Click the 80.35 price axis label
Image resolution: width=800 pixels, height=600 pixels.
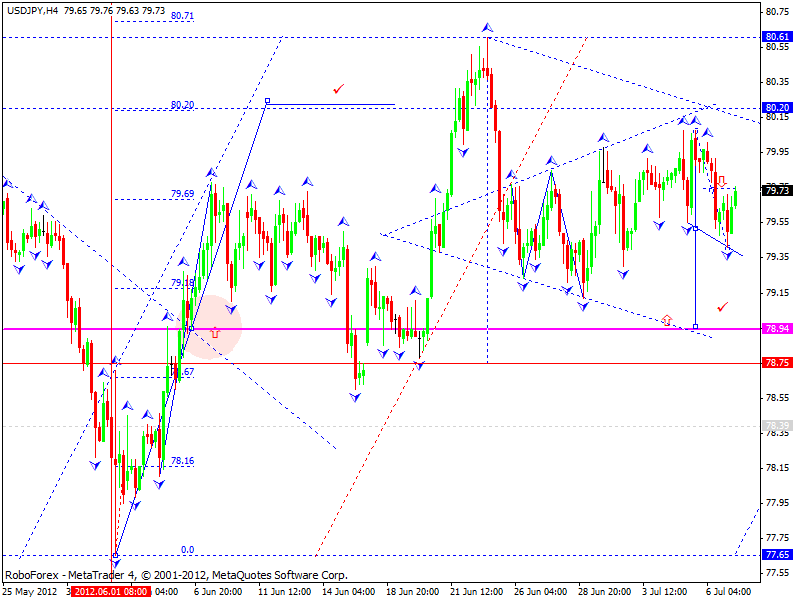777,82
